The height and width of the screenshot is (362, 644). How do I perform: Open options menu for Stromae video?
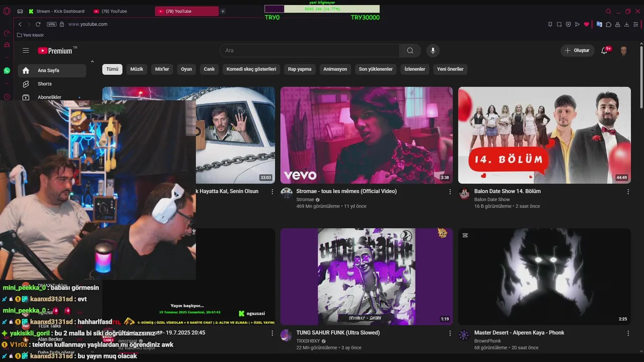click(450, 192)
